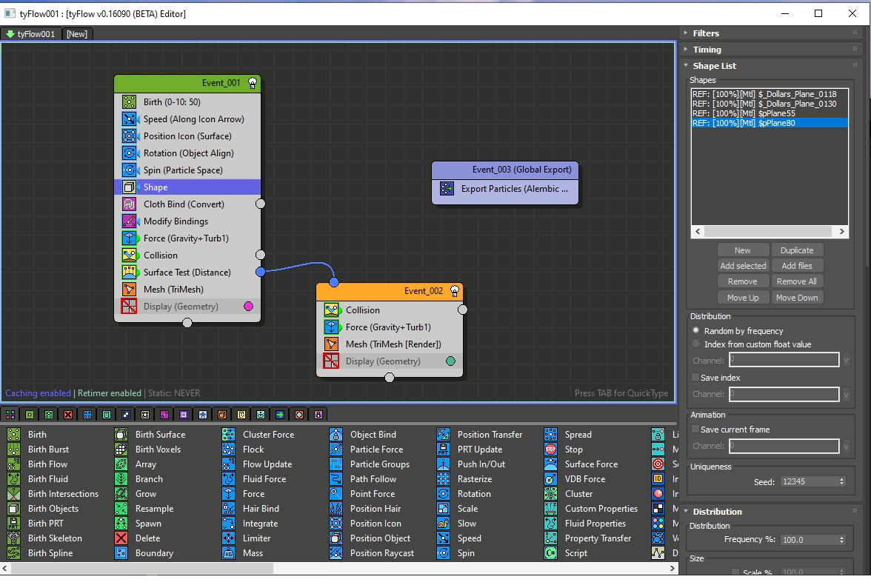Select the Birth Intersections operator icon
The image size is (871, 588).
14,494
